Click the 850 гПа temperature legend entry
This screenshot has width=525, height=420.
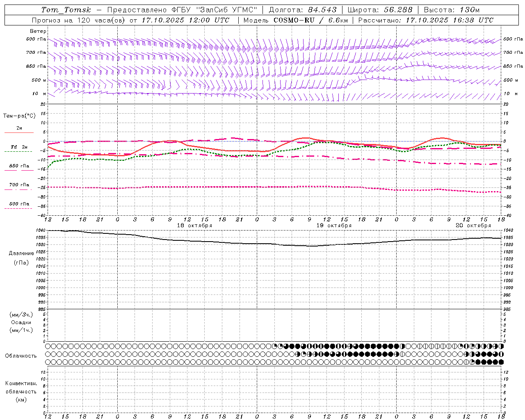[x=19, y=166]
